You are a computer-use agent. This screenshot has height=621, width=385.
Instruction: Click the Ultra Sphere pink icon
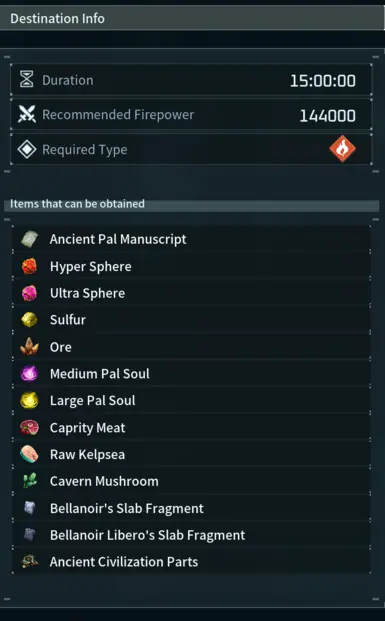[x=29, y=293]
